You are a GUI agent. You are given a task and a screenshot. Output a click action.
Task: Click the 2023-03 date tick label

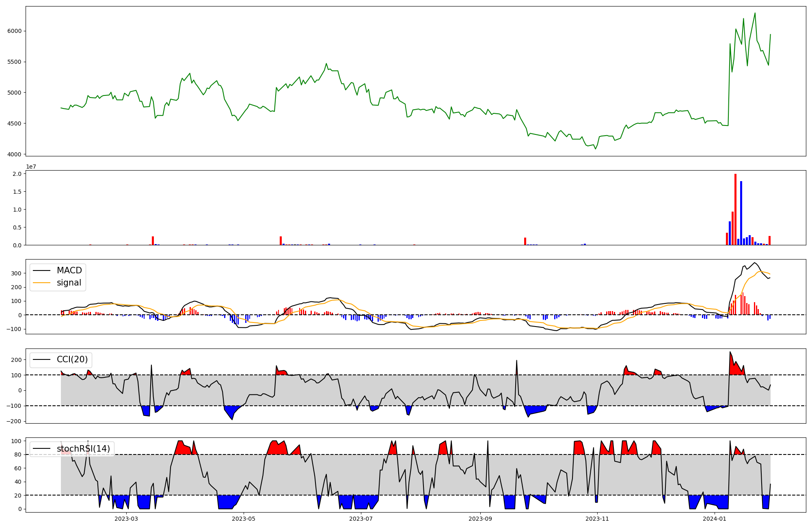click(x=126, y=519)
